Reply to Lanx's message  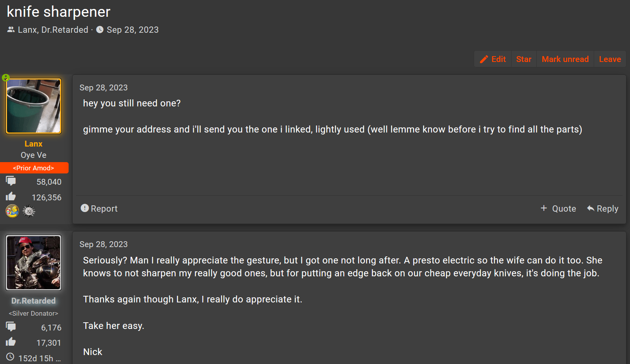(x=603, y=209)
